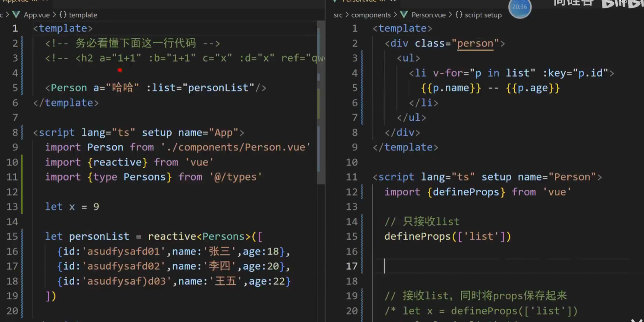Click the opening <template> tag on App.vue line 1
644x322 pixels.
(x=63, y=28)
